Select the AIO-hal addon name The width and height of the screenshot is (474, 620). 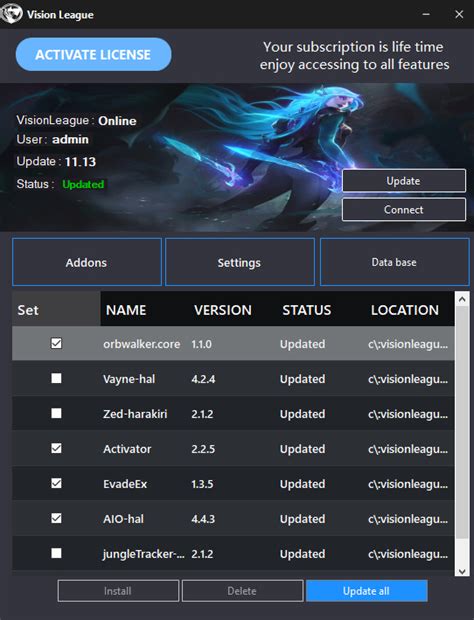[123, 519]
